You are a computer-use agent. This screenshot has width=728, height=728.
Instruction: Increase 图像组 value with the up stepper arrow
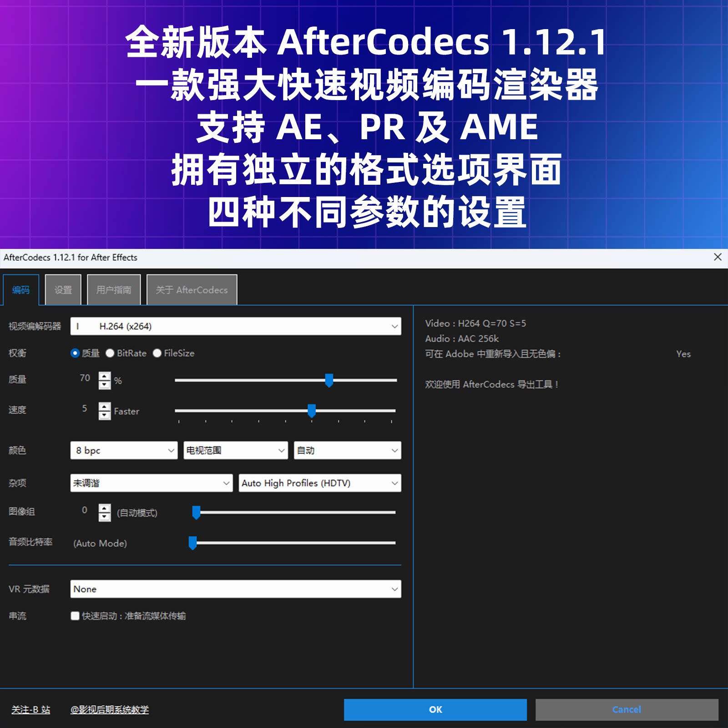click(x=105, y=508)
